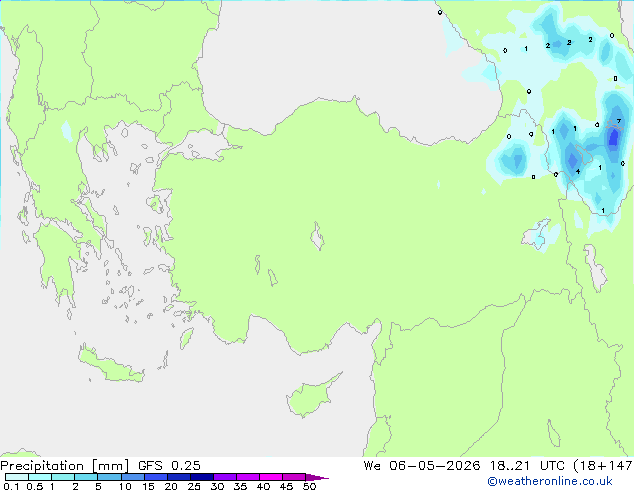This screenshot has height=490, width=634.
Task: Click the legend label '50'
Action: pos(309,486)
